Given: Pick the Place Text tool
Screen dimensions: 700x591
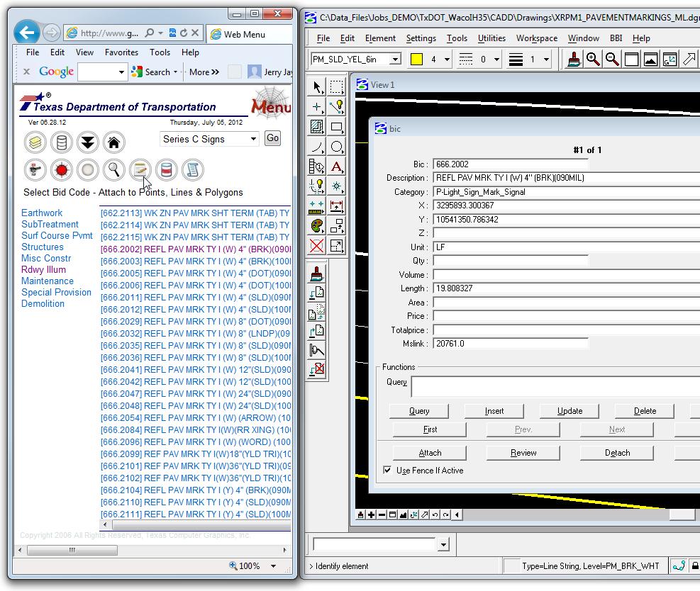Looking at the screenshot, I should click(337, 167).
